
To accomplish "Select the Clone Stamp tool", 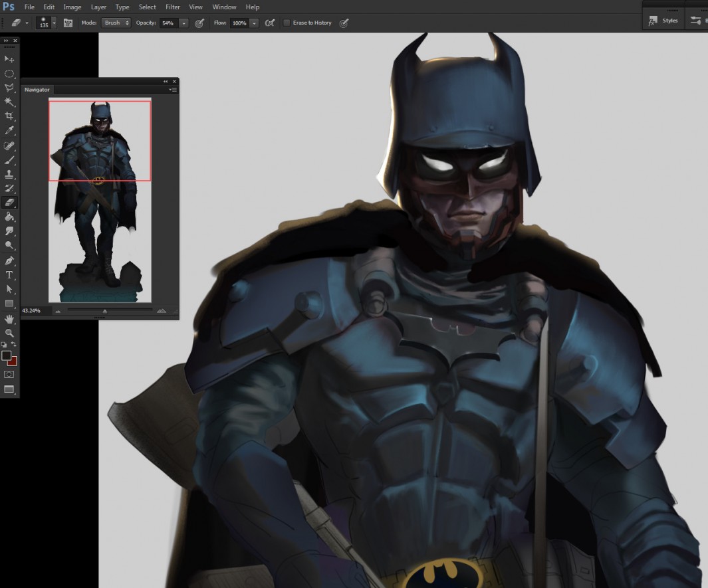I will click(9, 174).
